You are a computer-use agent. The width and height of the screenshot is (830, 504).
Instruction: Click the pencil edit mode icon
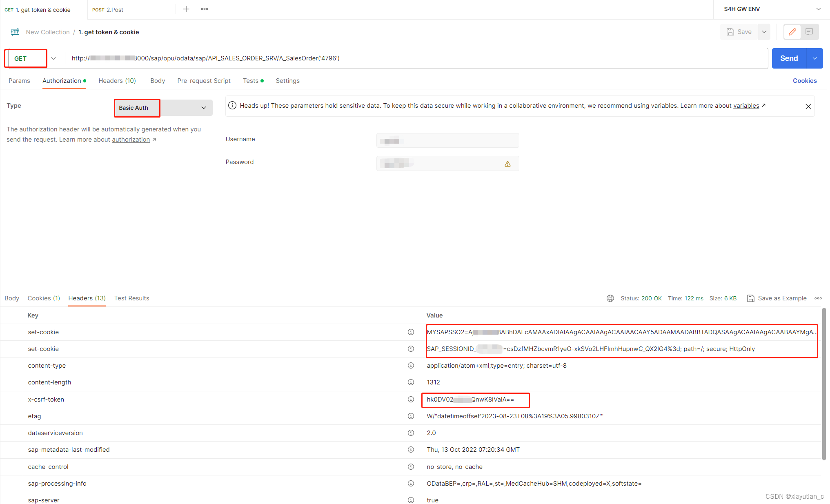coord(792,32)
